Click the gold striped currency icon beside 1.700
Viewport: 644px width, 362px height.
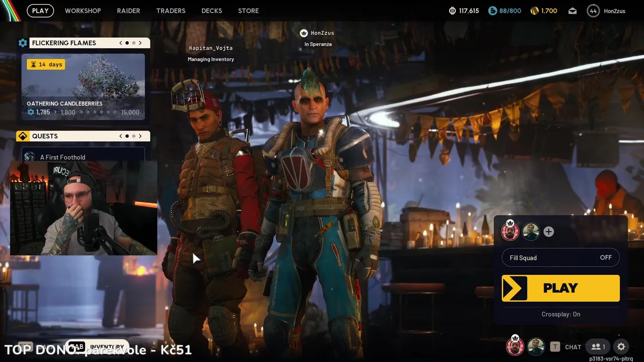(534, 11)
